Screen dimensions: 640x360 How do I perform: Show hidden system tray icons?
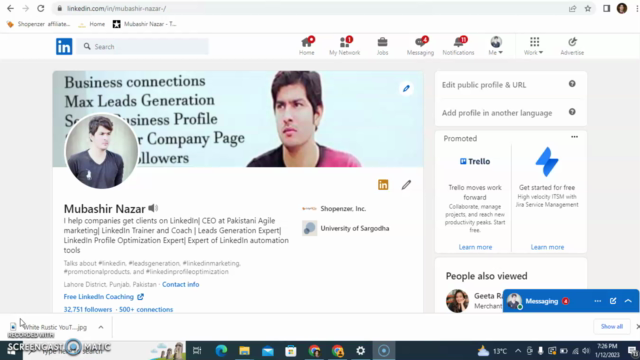tap(518, 351)
